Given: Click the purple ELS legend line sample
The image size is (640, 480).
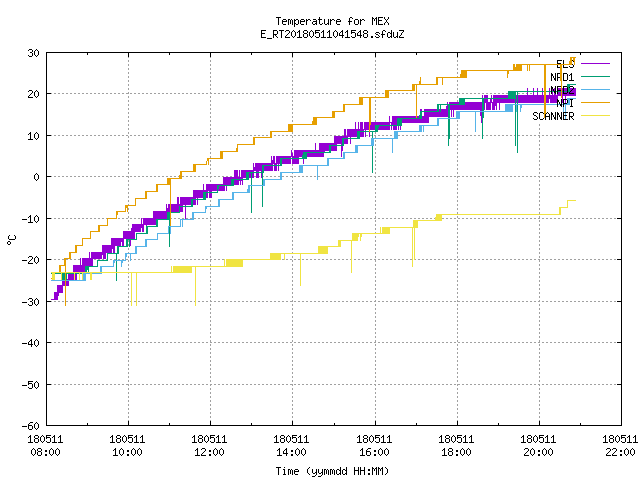Looking at the screenshot, I should coord(595,63).
